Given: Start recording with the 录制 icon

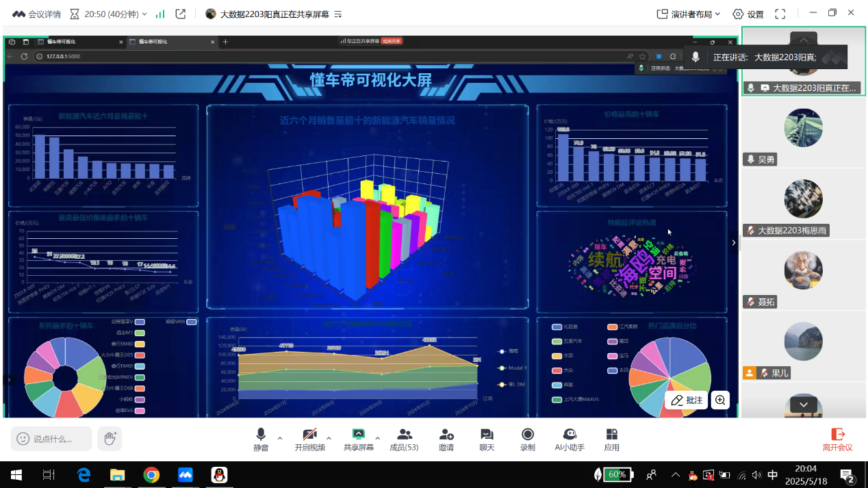Looking at the screenshot, I should pos(527,439).
